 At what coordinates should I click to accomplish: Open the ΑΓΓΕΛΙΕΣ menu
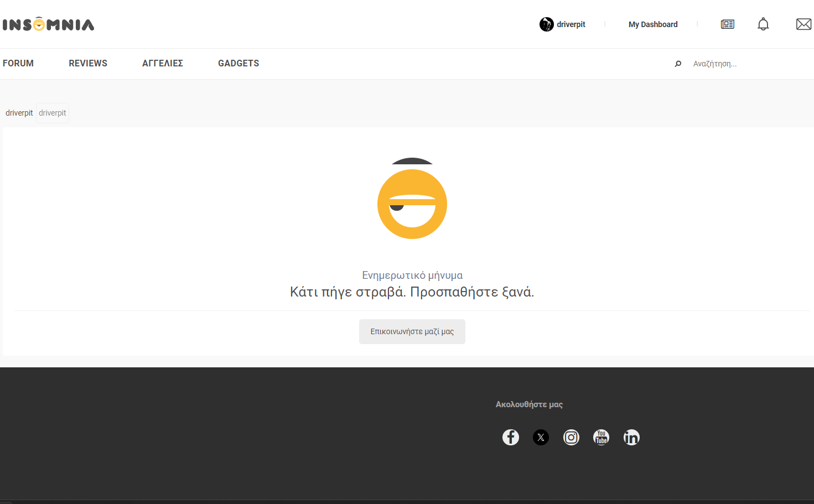[x=163, y=64]
